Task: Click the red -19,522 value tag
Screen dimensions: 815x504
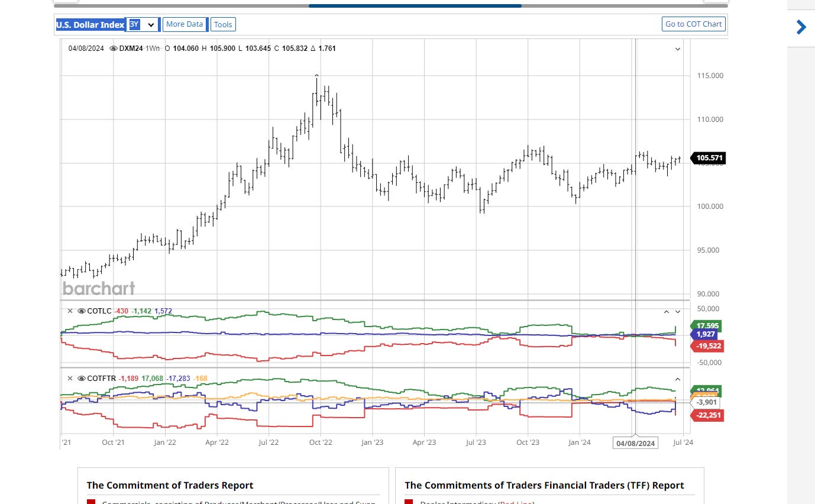Action: click(x=707, y=345)
